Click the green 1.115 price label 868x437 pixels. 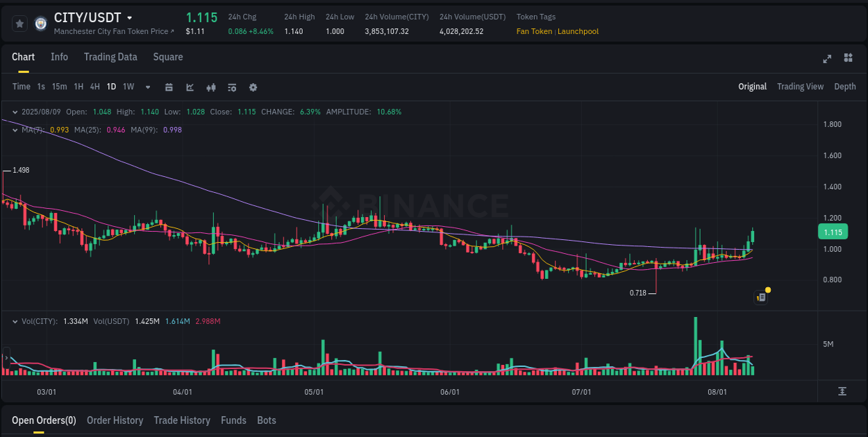click(833, 232)
